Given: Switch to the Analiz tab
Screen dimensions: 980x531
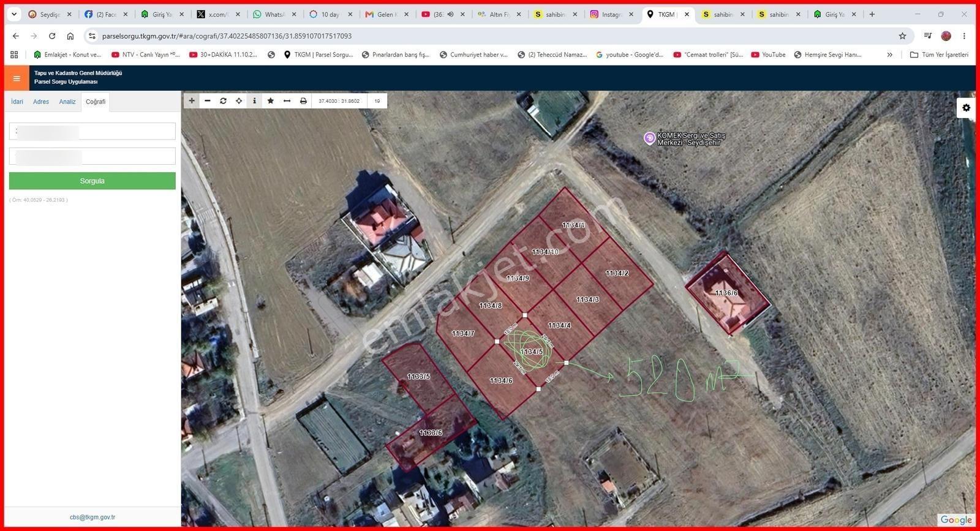Looking at the screenshot, I should [x=67, y=102].
